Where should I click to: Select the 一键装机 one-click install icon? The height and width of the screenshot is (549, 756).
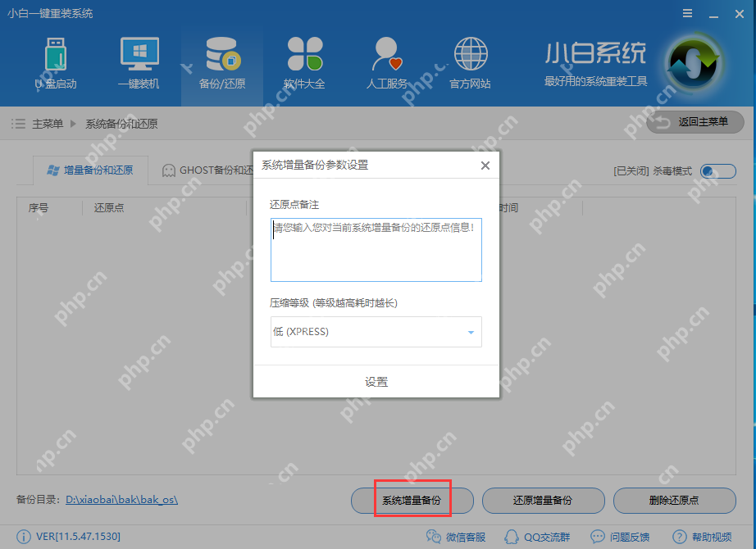tap(139, 64)
